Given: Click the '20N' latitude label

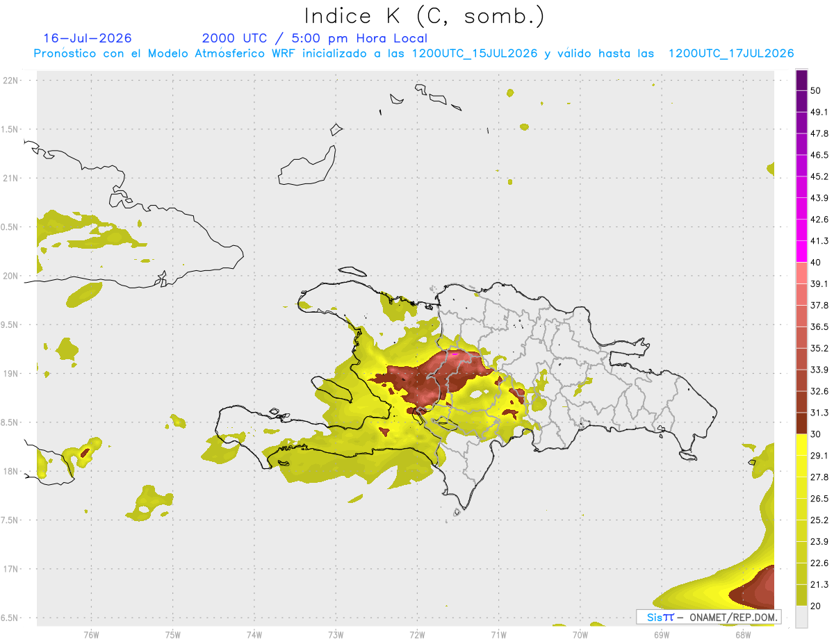Looking at the screenshot, I should point(10,276).
